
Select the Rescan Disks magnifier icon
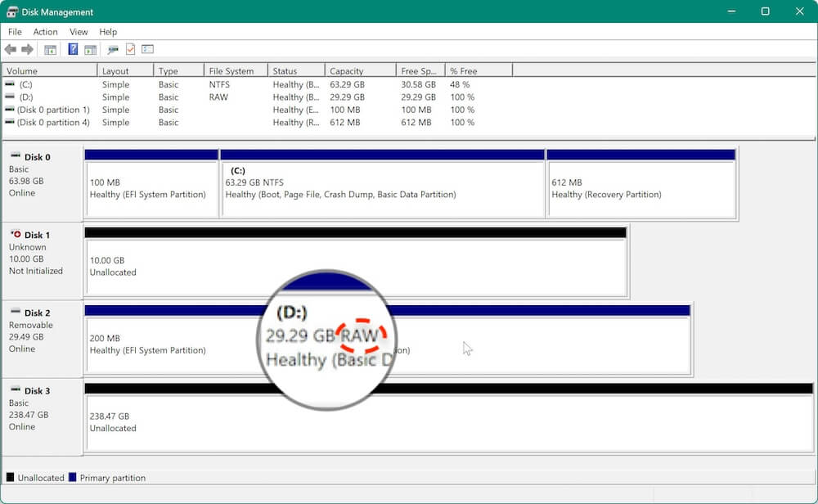click(x=112, y=49)
